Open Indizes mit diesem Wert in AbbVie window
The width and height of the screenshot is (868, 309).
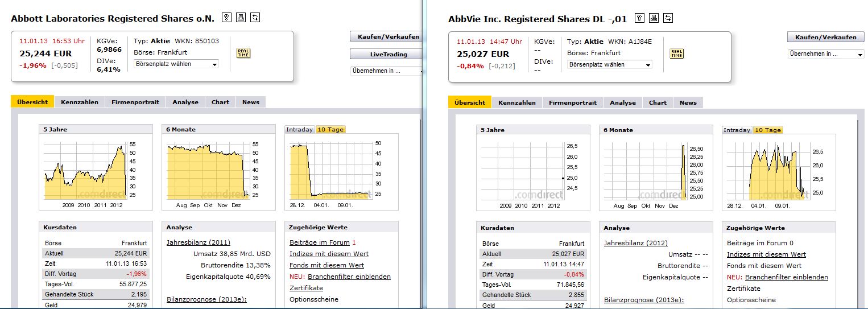(766, 254)
